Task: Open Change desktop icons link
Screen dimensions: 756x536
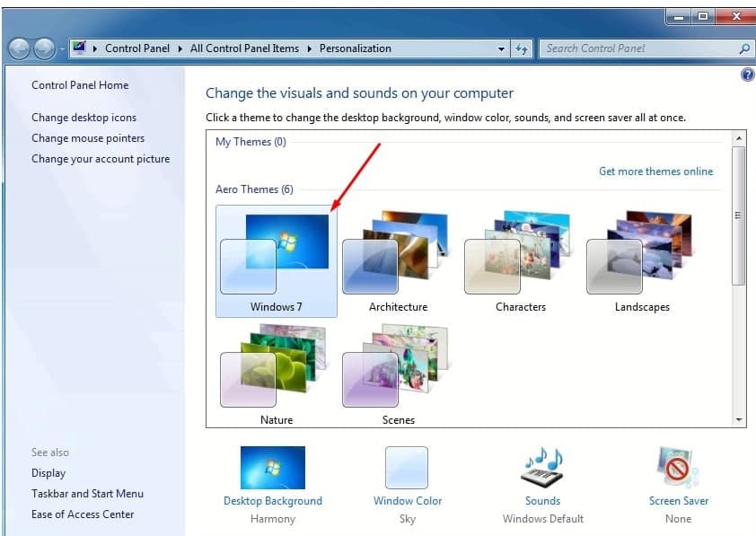Action: coord(84,118)
